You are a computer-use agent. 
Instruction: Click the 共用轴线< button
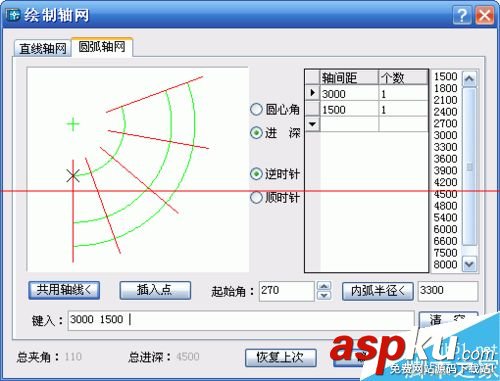tap(64, 290)
